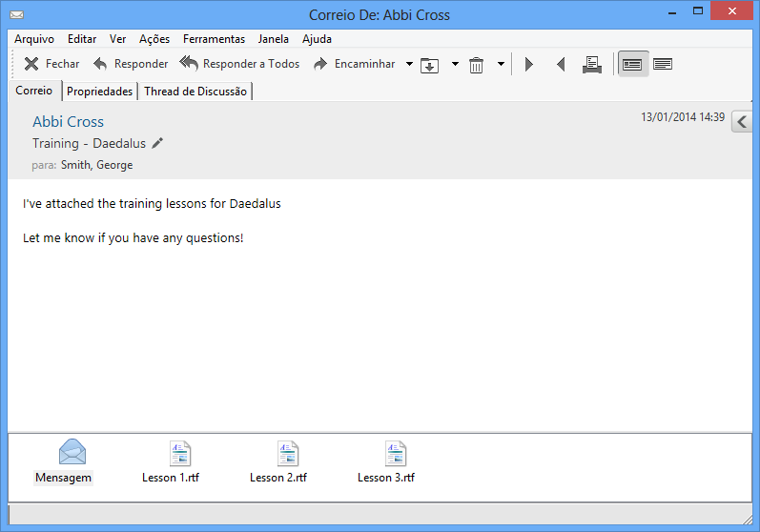Collapse header with chevron button
The height and width of the screenshot is (532, 760).
742,122
